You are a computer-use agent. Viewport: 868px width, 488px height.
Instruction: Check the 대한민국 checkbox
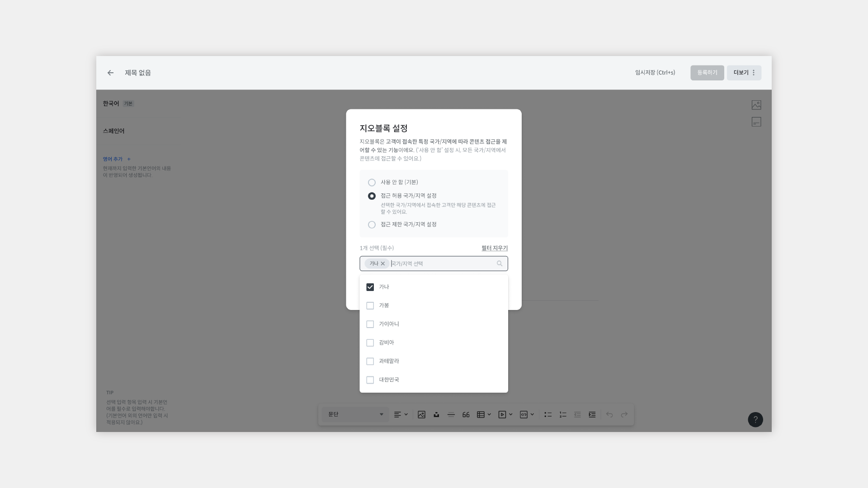pyautogui.click(x=370, y=380)
